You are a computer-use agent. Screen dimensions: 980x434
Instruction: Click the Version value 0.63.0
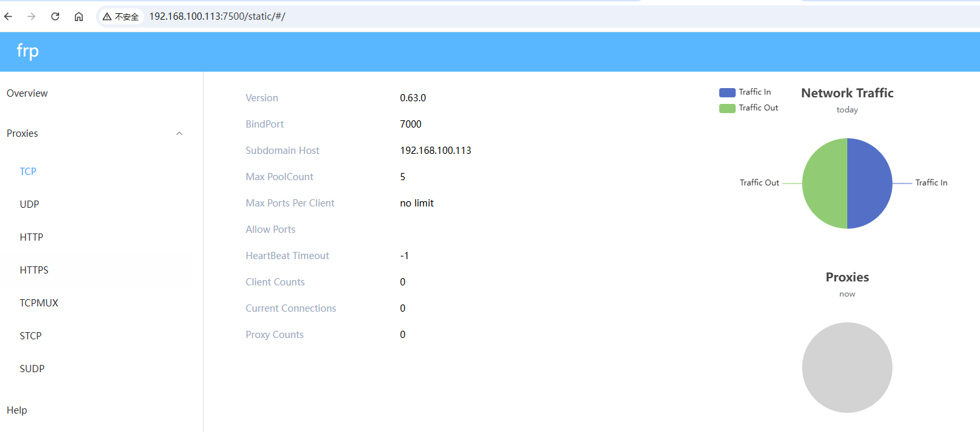413,98
